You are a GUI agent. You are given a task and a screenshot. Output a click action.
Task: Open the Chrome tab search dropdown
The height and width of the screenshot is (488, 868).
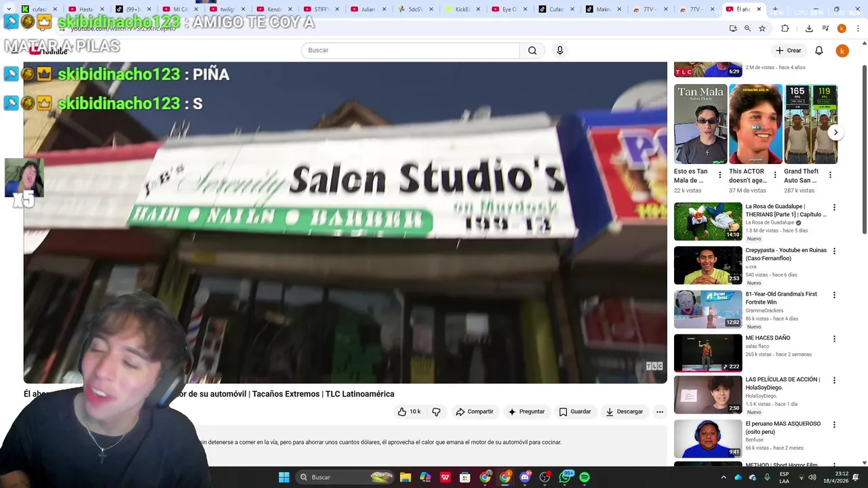click(x=8, y=9)
